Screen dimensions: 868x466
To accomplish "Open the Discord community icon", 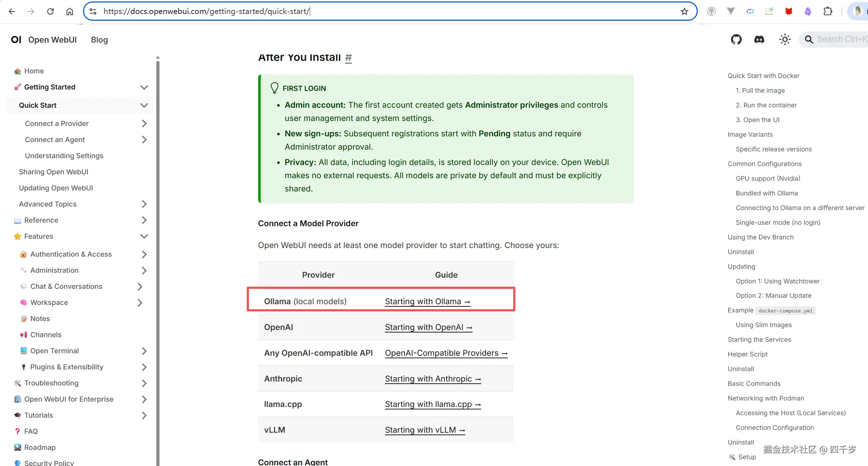I will [x=759, y=39].
